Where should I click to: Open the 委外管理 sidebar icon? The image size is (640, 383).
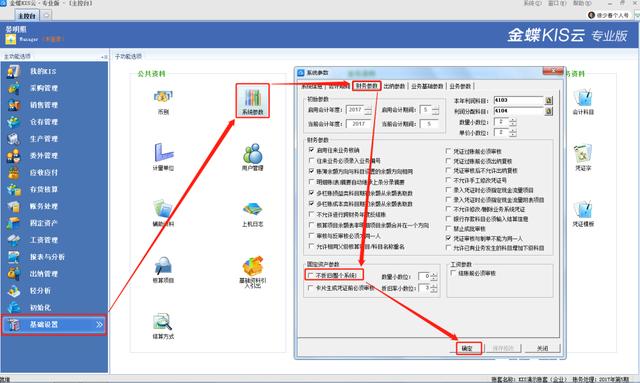tap(13, 156)
